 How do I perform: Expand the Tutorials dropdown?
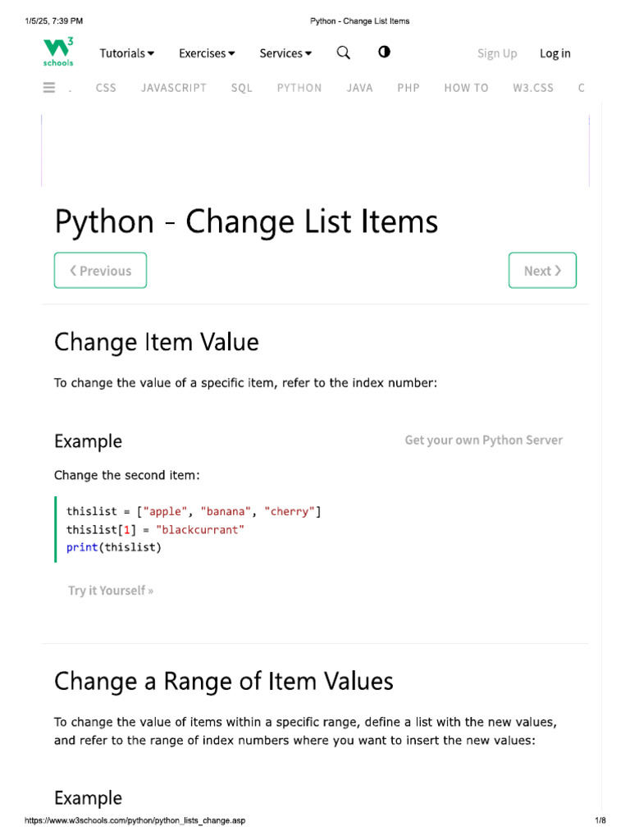click(126, 53)
